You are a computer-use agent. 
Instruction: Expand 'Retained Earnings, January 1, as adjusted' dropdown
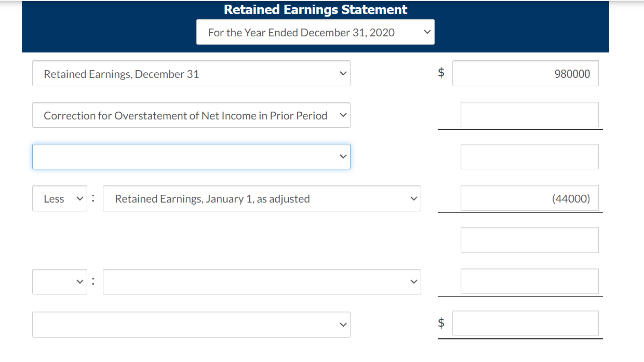(x=262, y=198)
